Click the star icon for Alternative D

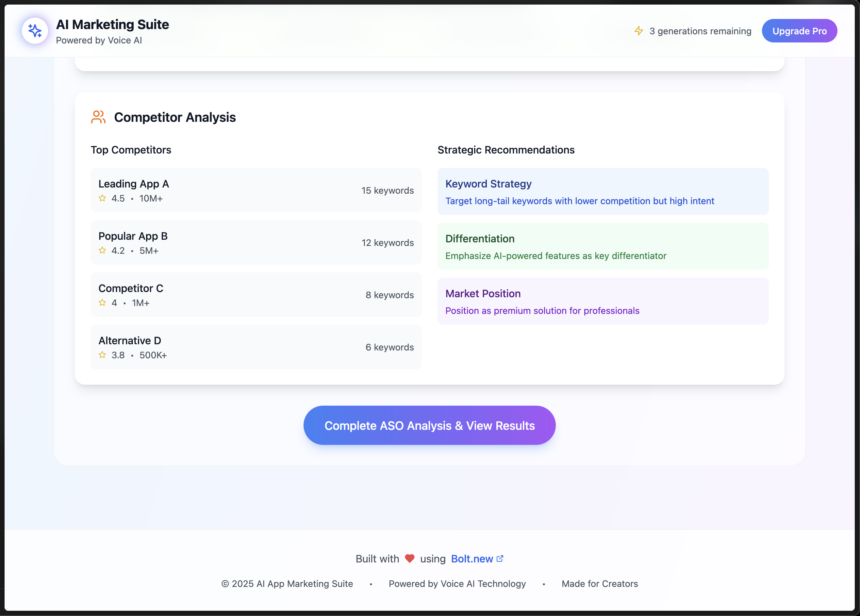click(102, 355)
